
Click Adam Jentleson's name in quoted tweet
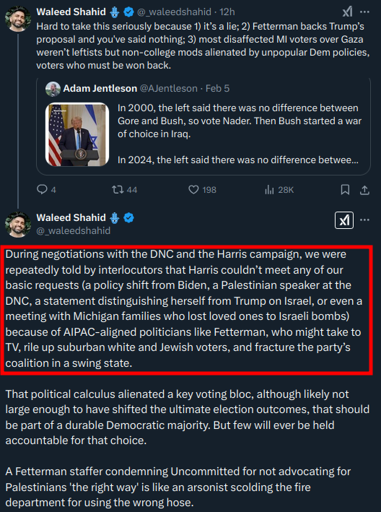pyautogui.click(x=100, y=88)
